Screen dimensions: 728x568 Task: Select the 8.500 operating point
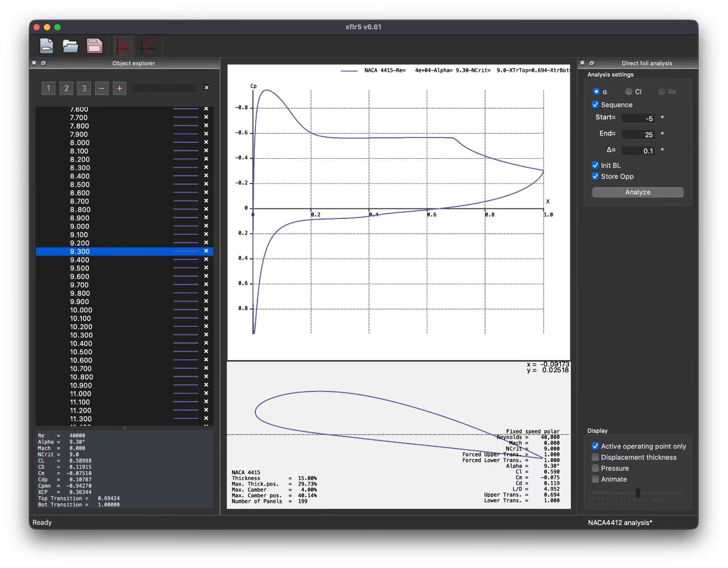124,184
